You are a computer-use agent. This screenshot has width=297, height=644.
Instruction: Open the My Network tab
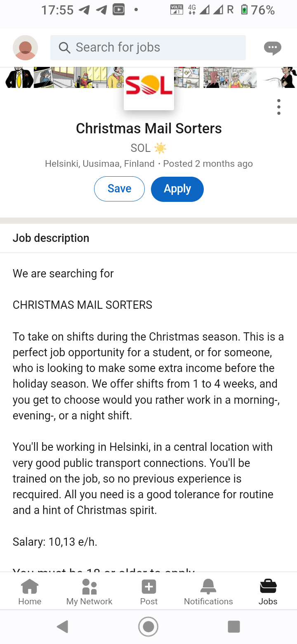[x=89, y=592]
